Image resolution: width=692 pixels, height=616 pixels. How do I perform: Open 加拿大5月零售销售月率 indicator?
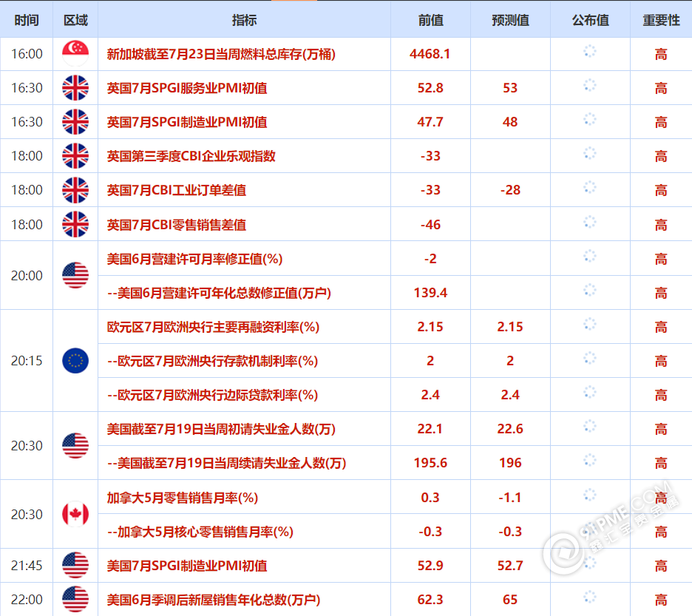tap(183, 498)
